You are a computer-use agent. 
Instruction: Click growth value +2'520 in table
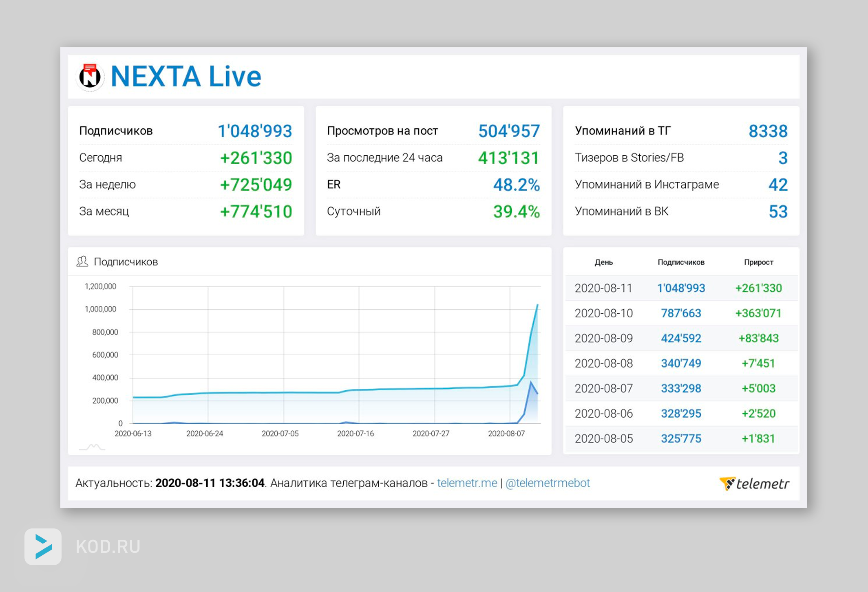tap(758, 414)
